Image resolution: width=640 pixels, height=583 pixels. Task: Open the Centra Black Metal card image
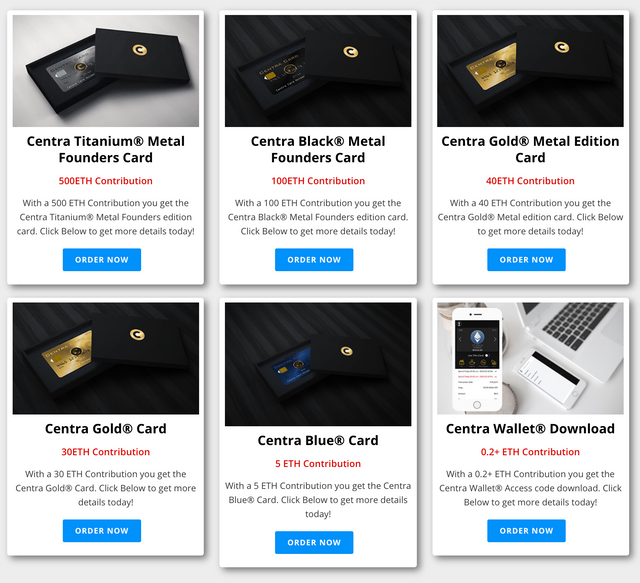(x=318, y=71)
